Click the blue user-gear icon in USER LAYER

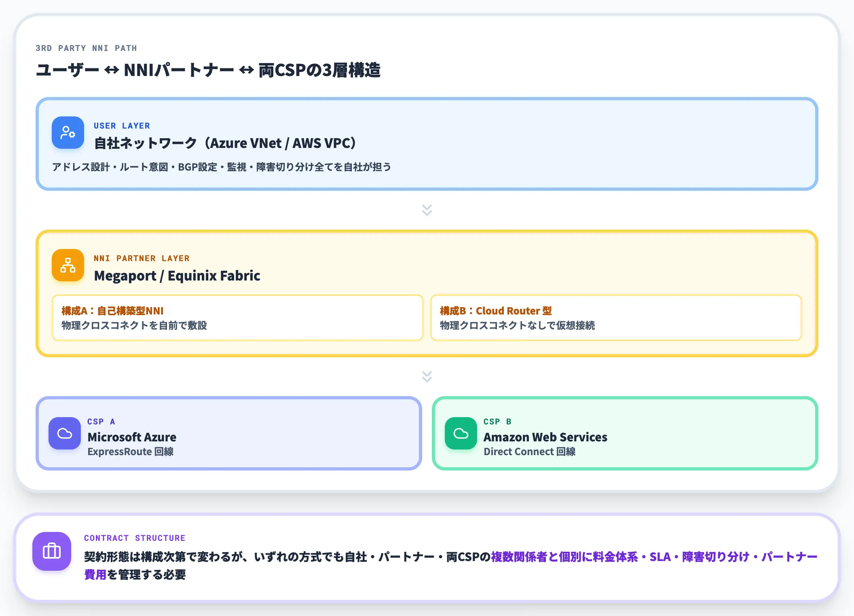pyautogui.click(x=68, y=133)
